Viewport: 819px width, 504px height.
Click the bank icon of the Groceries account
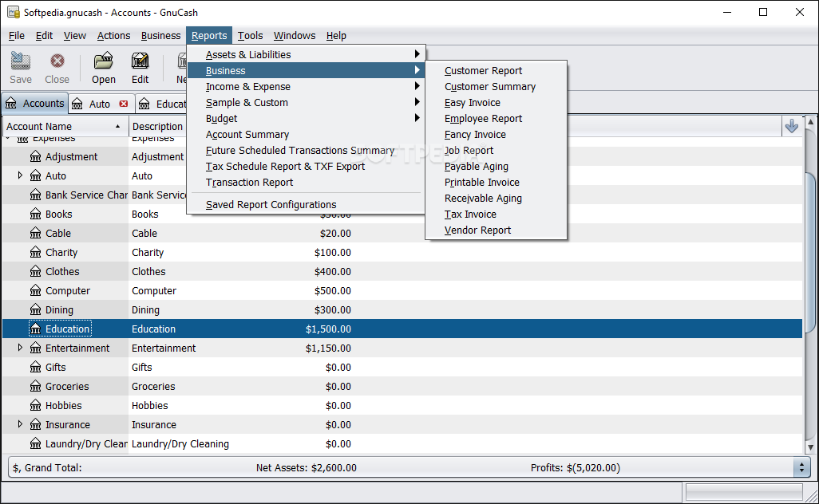[x=35, y=387]
